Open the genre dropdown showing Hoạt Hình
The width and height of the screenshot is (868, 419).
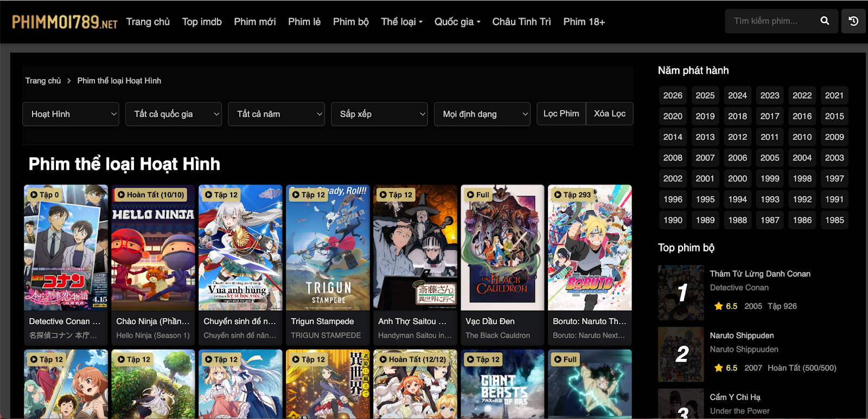(71, 114)
